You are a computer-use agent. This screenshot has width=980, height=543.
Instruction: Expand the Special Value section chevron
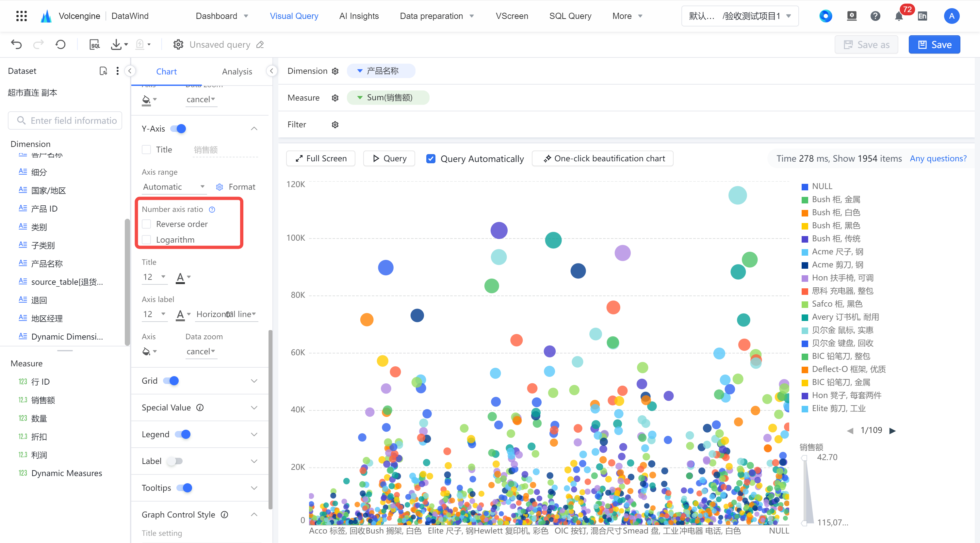pyautogui.click(x=254, y=407)
